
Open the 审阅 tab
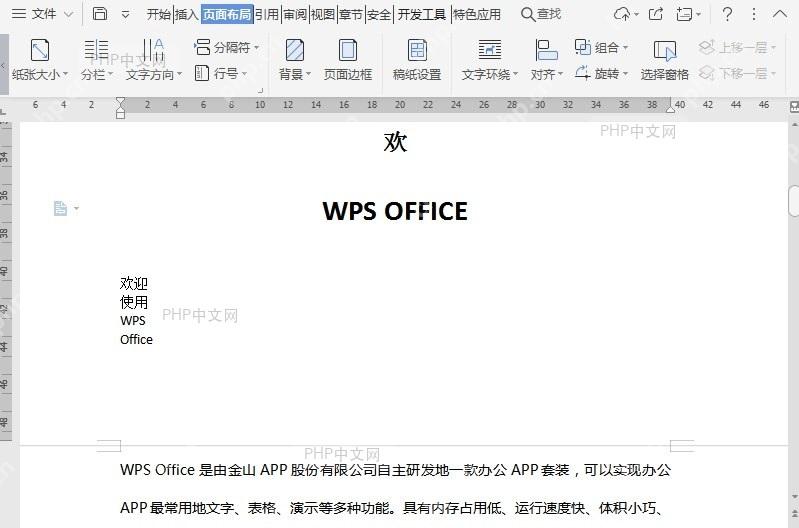[x=295, y=14]
